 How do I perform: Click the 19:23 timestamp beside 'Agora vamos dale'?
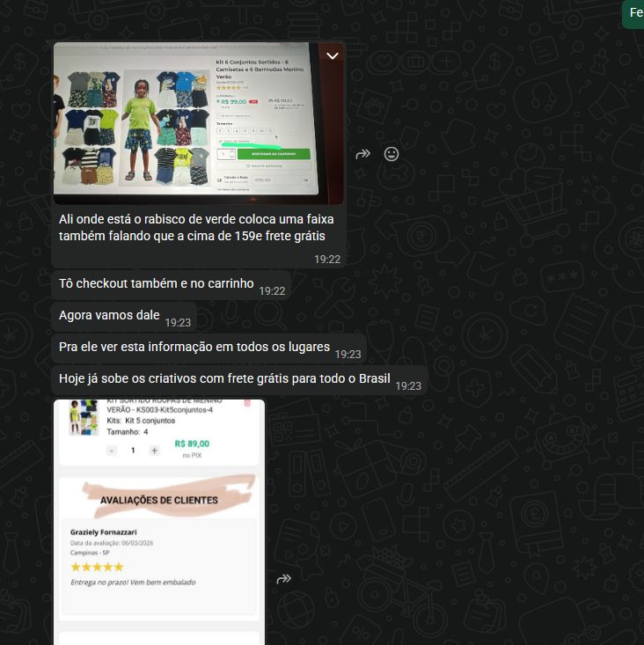178,322
